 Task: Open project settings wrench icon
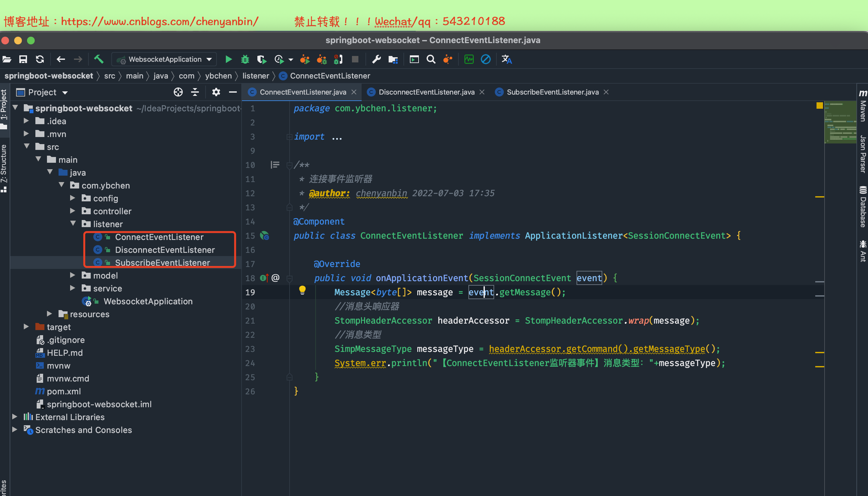coord(376,59)
